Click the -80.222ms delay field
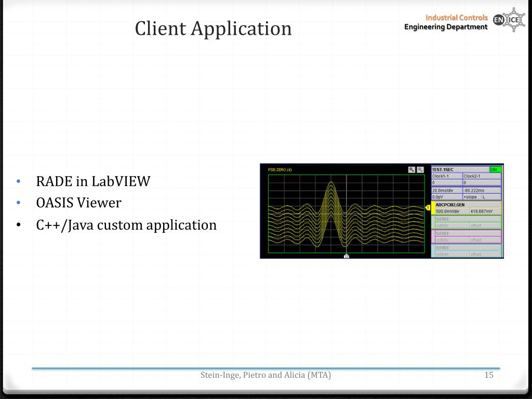This screenshot has width=532, height=399. pyautogui.click(x=482, y=191)
